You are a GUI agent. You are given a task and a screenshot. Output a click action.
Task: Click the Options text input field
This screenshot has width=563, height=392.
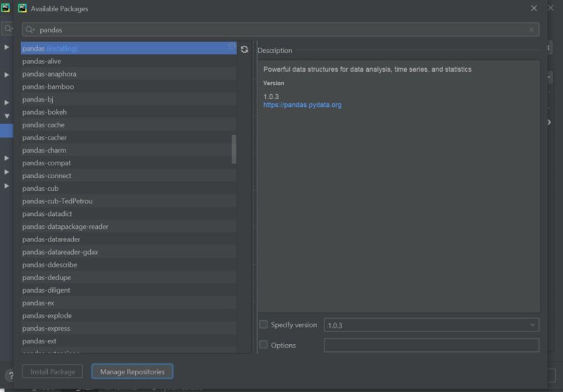point(431,345)
